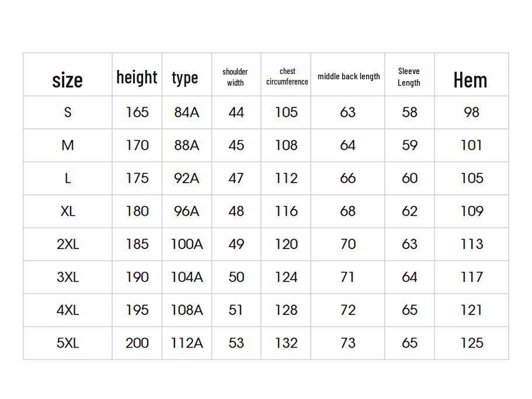532x399 pixels.
Task: Select chest circumference value 116
Action: (286, 211)
